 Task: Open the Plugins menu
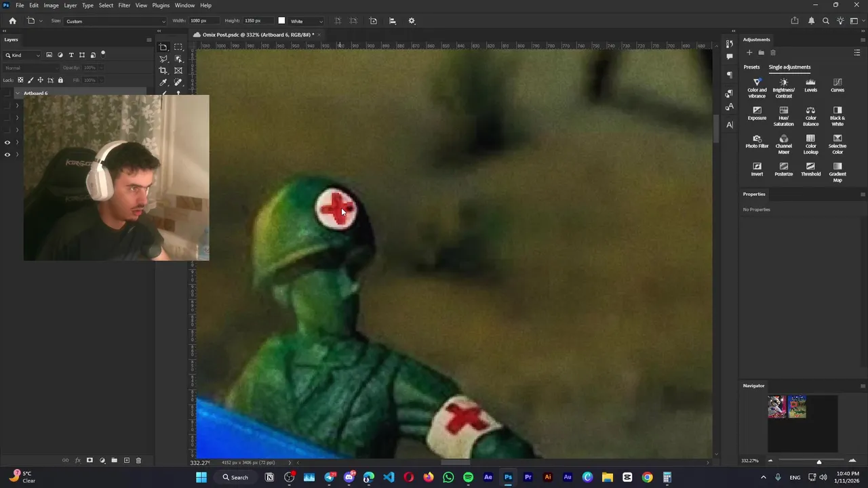[x=161, y=5]
